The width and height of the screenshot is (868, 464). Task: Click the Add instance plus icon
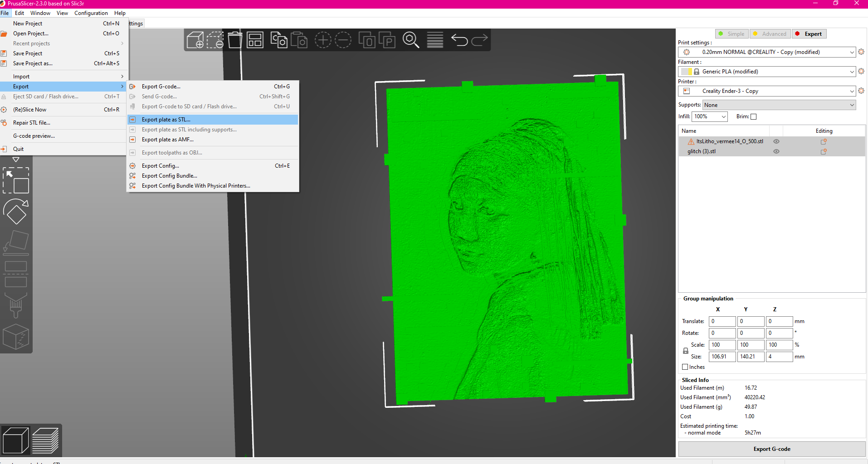click(x=323, y=40)
